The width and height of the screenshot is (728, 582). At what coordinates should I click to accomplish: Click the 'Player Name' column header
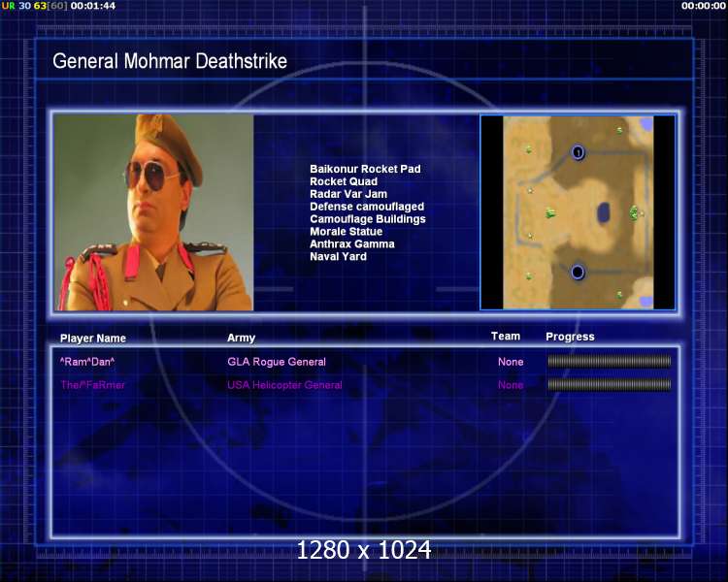tap(93, 339)
